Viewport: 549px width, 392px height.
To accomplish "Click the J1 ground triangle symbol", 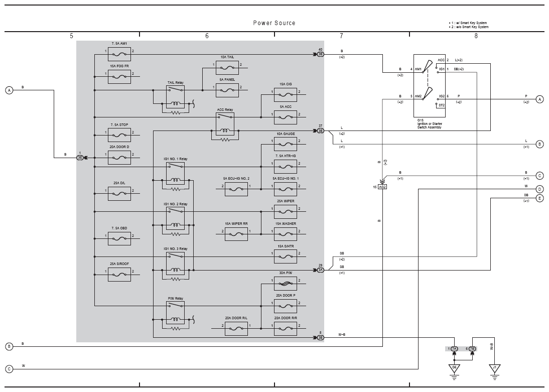I will point(494,369).
